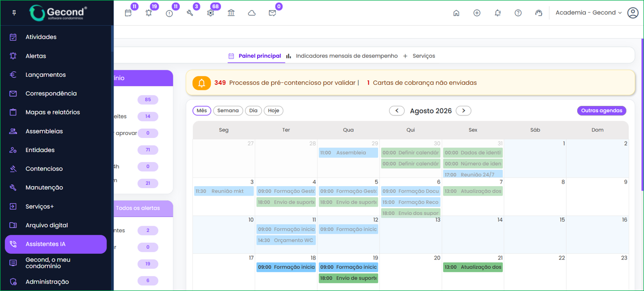The width and height of the screenshot is (644, 291).
Task: Unpin the sidebar with the pin icon
Action: pos(14,13)
